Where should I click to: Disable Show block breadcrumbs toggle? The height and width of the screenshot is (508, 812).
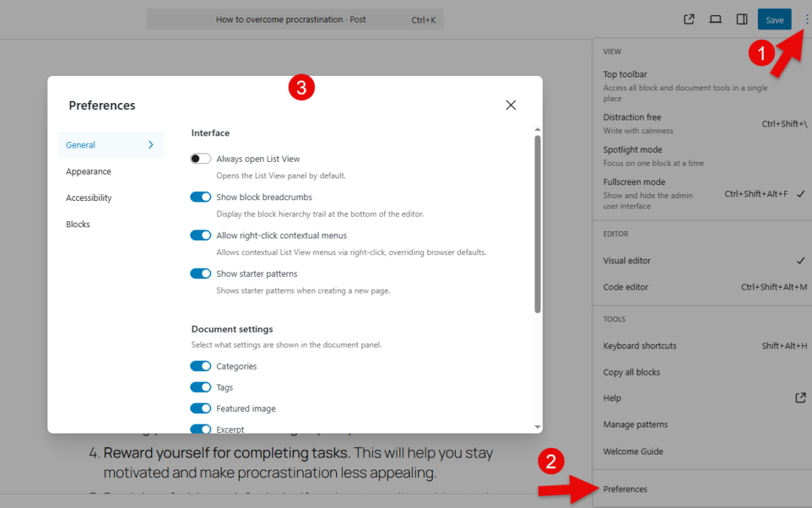click(201, 197)
